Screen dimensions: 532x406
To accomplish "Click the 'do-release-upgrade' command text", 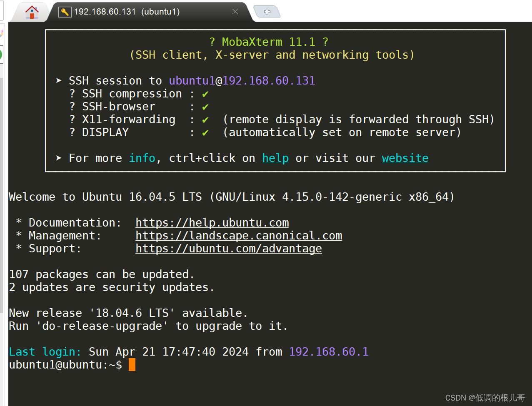I will 102,326.
